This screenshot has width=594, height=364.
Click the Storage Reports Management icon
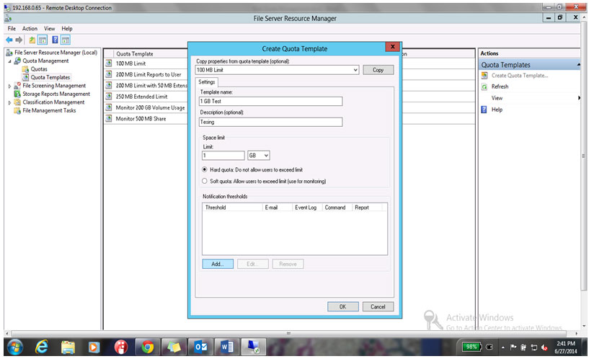point(17,94)
